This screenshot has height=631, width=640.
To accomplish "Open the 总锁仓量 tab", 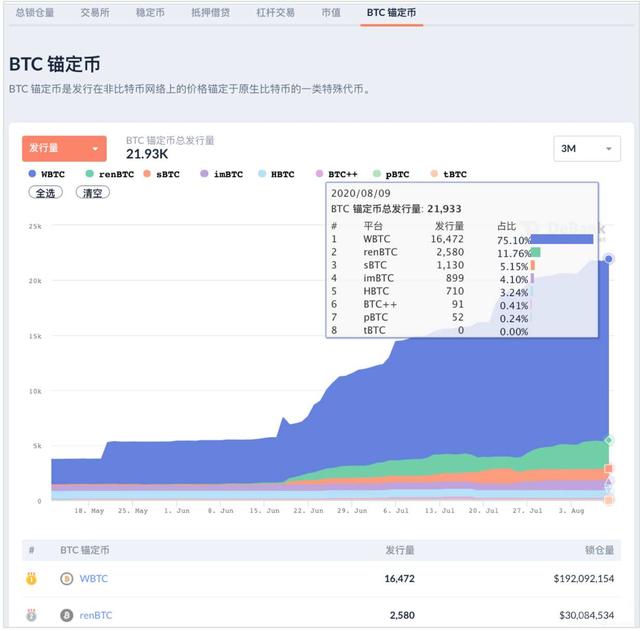I will 35,13.
